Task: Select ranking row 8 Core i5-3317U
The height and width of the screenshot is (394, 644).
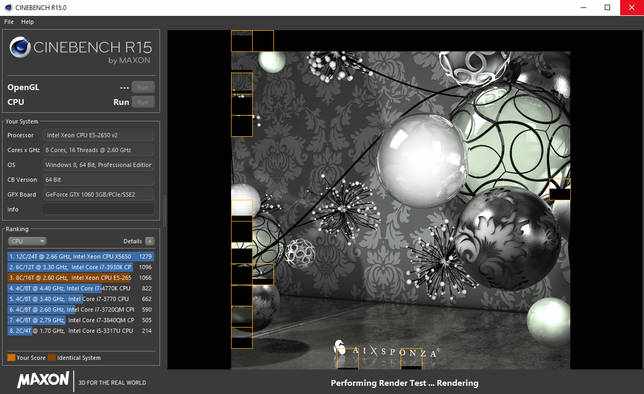Action: tap(80, 331)
